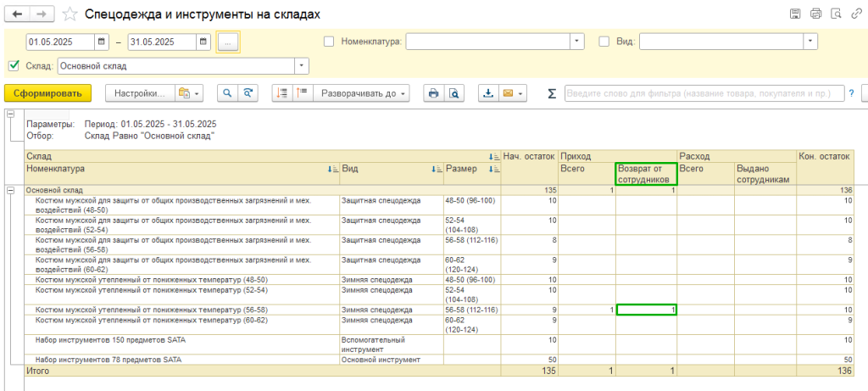This screenshot has width=868, height=391.
Task: Expand the Разворачивать до dropdown
Action: click(361, 93)
